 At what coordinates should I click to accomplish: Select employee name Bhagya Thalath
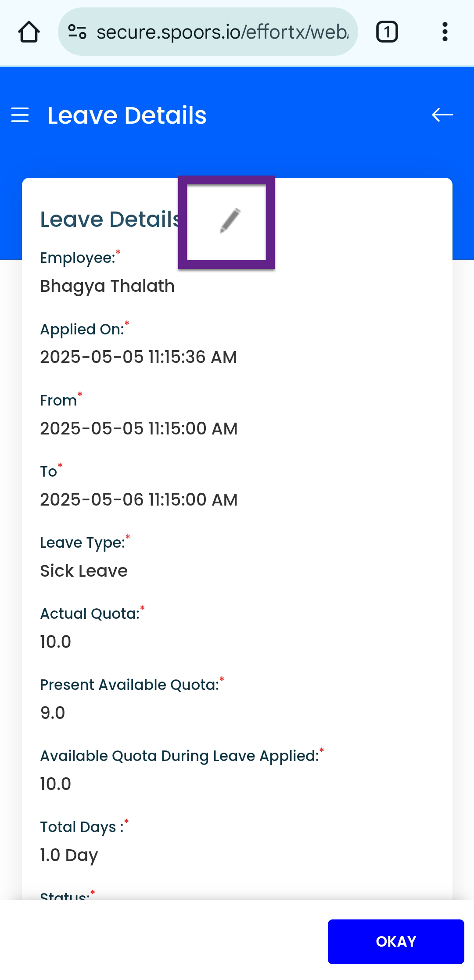108,286
